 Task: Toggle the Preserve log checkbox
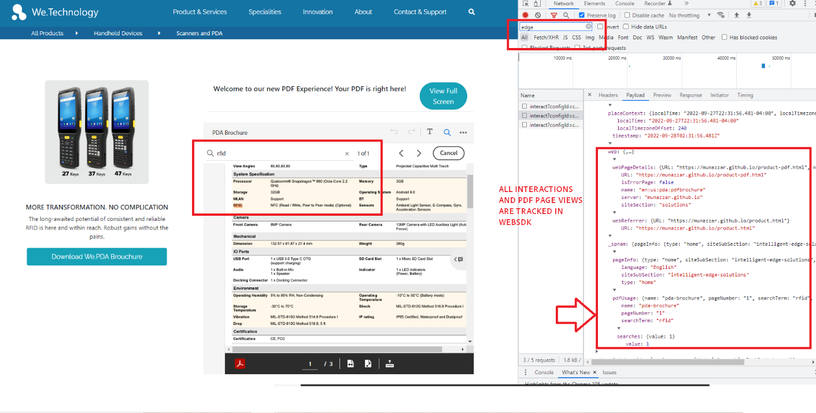583,16
